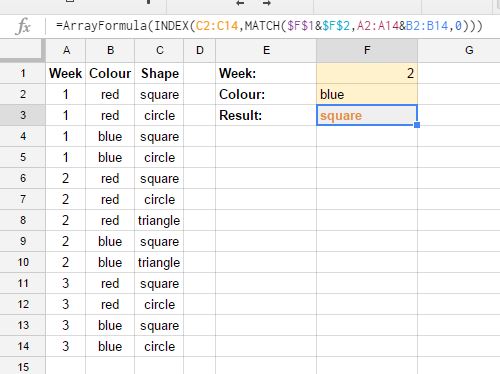Select column C header
This screenshot has width=500, height=374.
(159, 50)
